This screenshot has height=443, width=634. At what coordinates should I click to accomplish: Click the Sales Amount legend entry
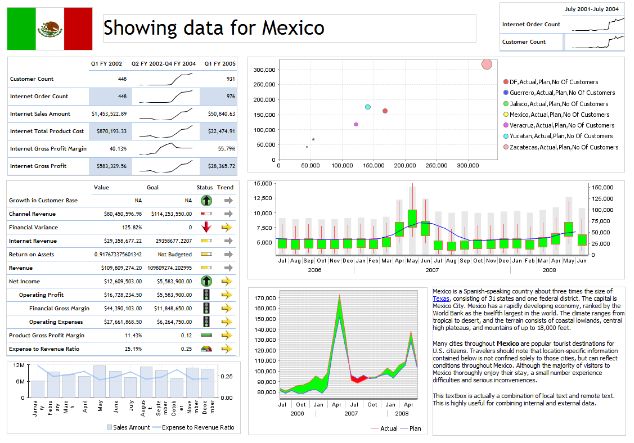(129, 427)
